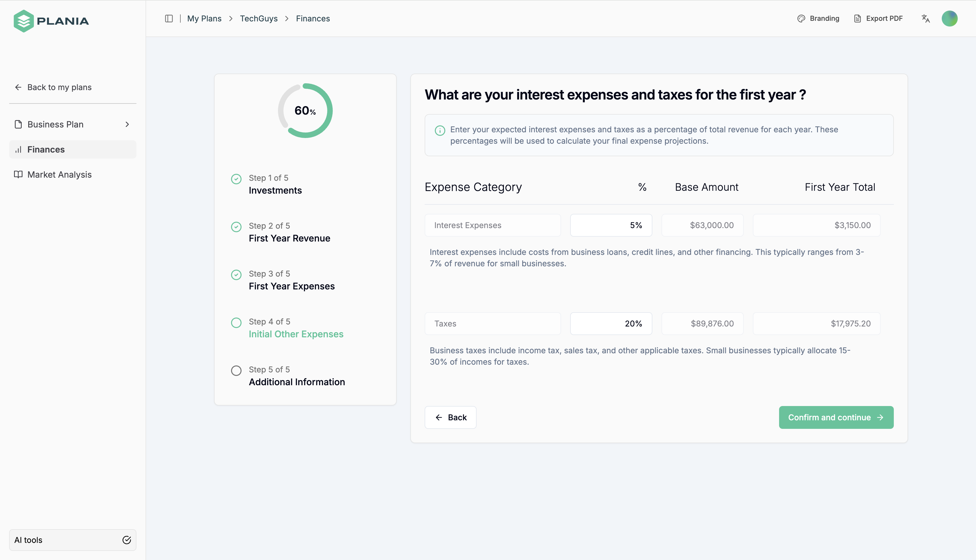
Task: Click the Export PDF document icon
Action: point(858,19)
